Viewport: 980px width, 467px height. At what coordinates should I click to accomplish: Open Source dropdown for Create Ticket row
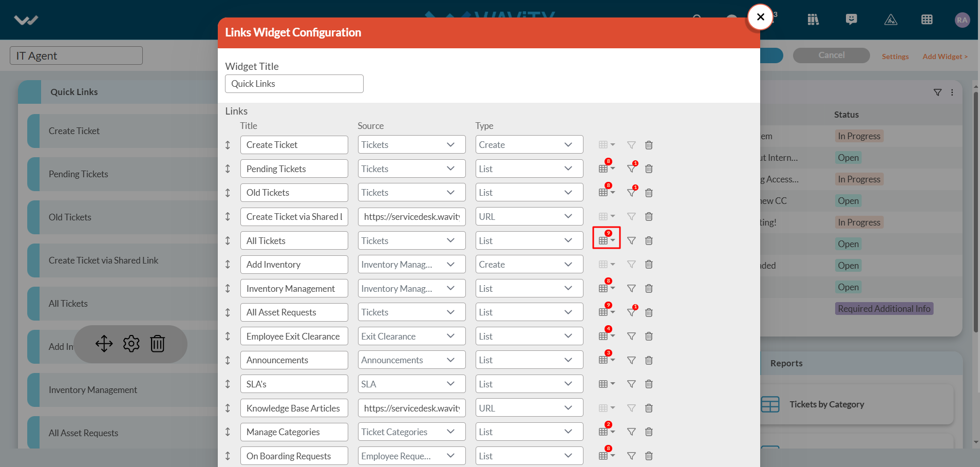pos(411,145)
